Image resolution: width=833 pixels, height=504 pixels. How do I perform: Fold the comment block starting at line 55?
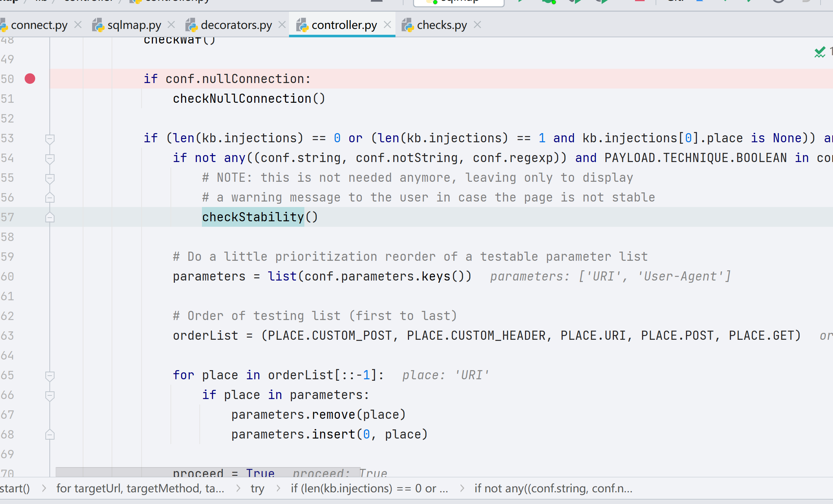(x=50, y=178)
